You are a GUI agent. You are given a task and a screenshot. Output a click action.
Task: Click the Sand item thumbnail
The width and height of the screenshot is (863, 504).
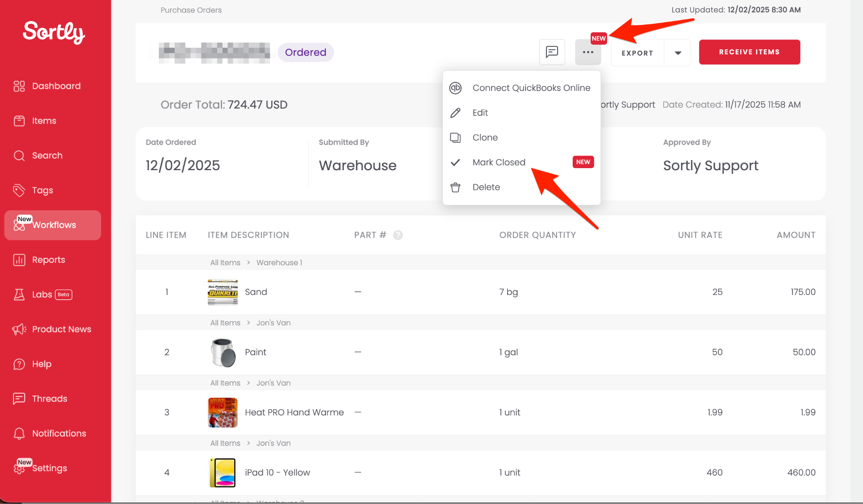pyautogui.click(x=222, y=292)
